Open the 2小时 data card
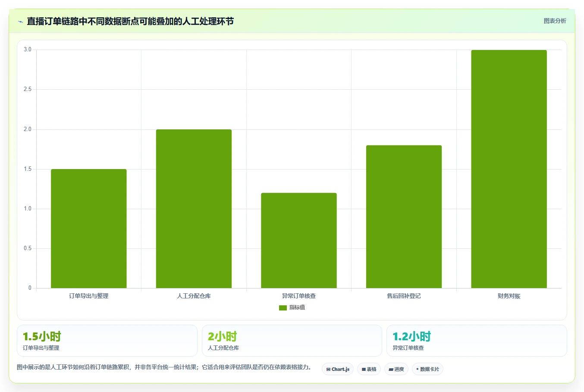Image resolution: width=584 pixels, height=392 pixels. click(x=292, y=341)
